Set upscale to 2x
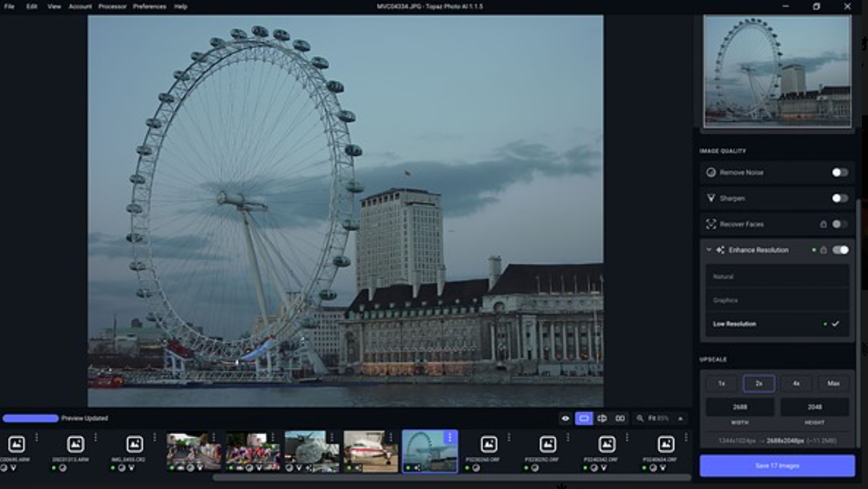The image size is (868, 489). click(x=759, y=384)
